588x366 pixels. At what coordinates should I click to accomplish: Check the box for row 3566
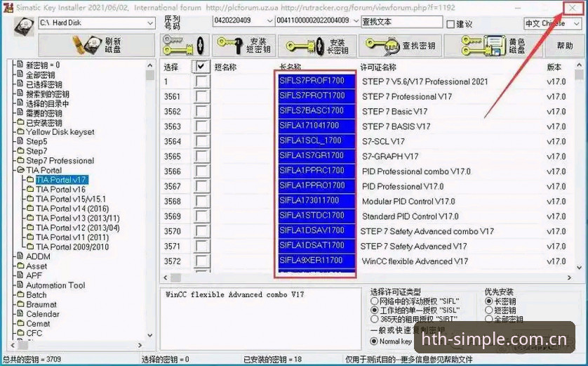point(201,171)
